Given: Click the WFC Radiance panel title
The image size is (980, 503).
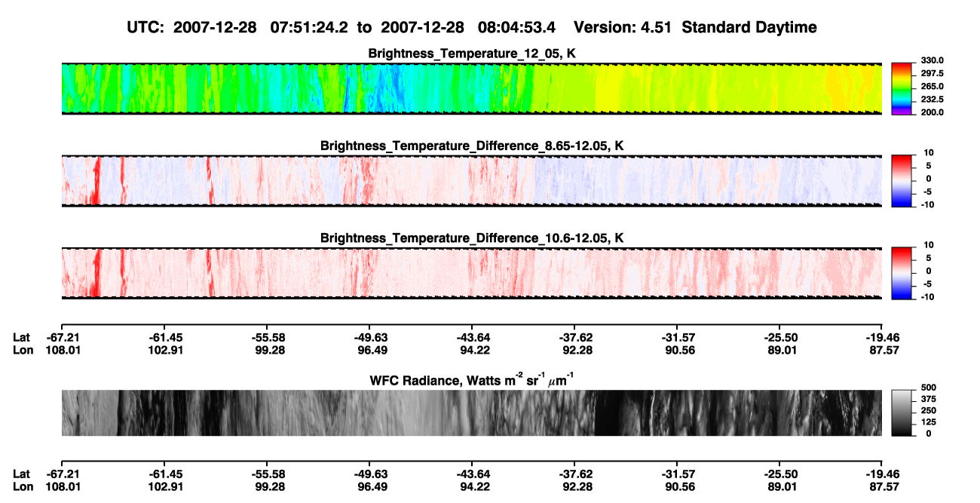Looking at the screenshot, I should (x=472, y=379).
